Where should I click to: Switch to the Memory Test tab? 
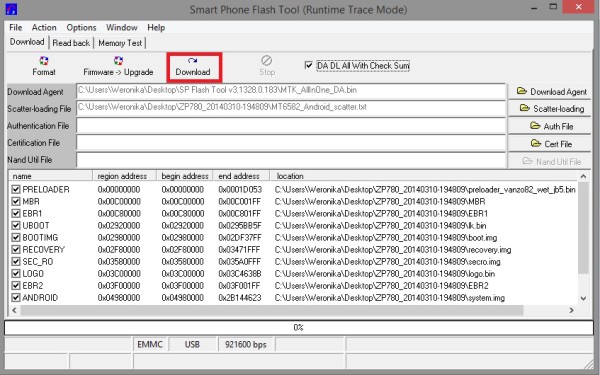[120, 43]
